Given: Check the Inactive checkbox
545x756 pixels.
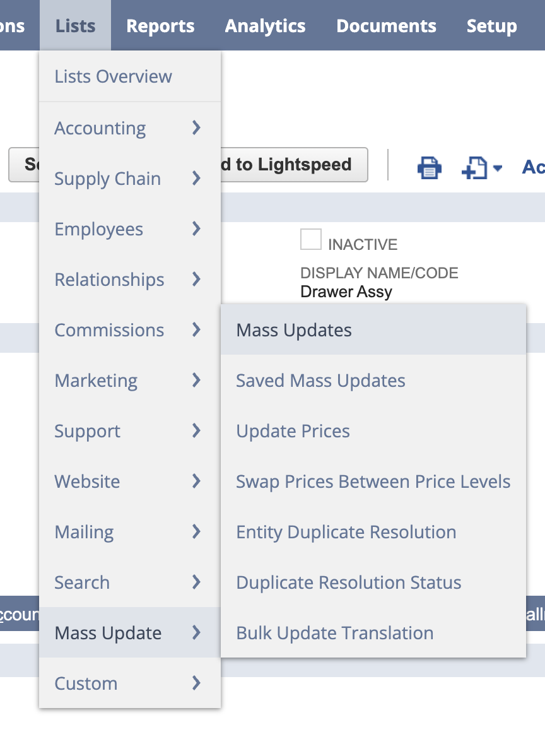Looking at the screenshot, I should pyautogui.click(x=312, y=239).
